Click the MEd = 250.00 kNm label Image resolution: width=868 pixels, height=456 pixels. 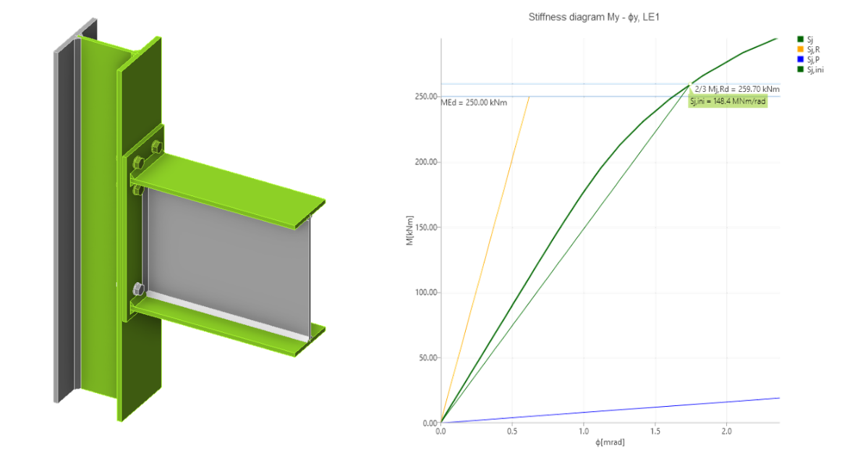click(474, 103)
